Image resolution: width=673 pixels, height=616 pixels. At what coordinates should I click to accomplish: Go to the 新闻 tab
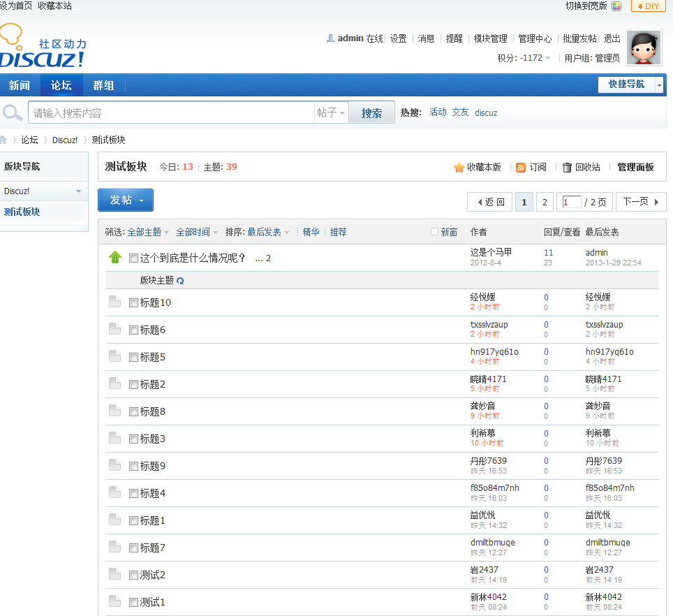tap(20, 85)
